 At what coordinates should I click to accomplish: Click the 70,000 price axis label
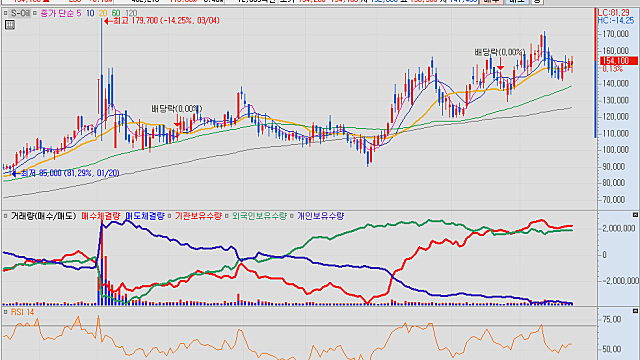coord(614,200)
